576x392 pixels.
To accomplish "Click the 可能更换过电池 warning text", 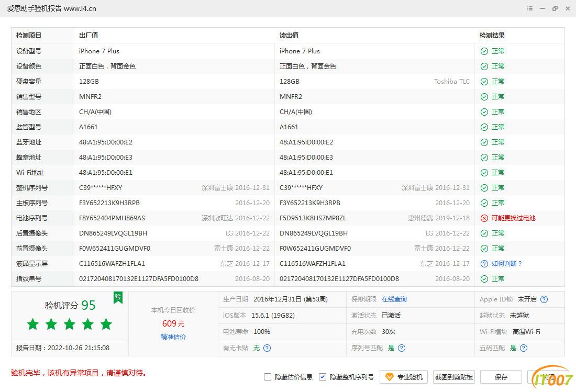I will [514, 218].
